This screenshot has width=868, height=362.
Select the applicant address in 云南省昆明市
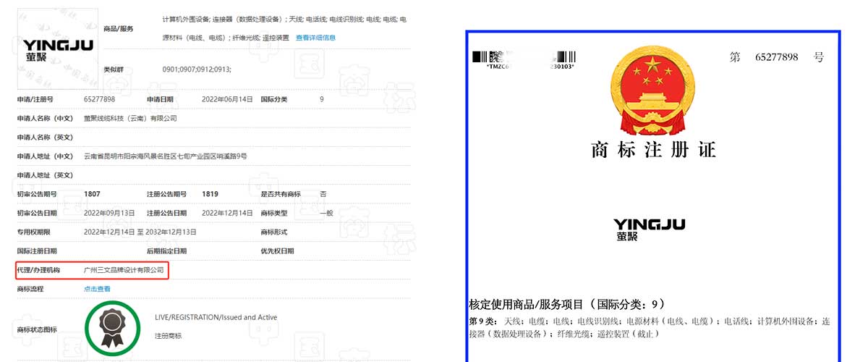(x=165, y=156)
